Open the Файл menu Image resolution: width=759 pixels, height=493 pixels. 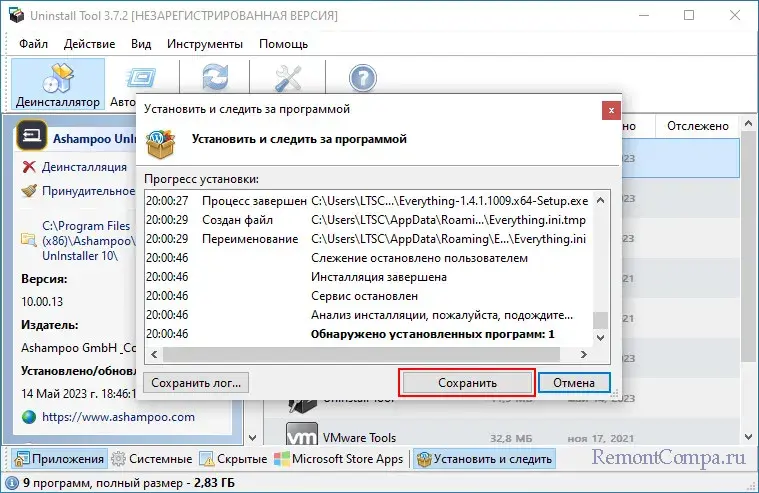(x=33, y=44)
